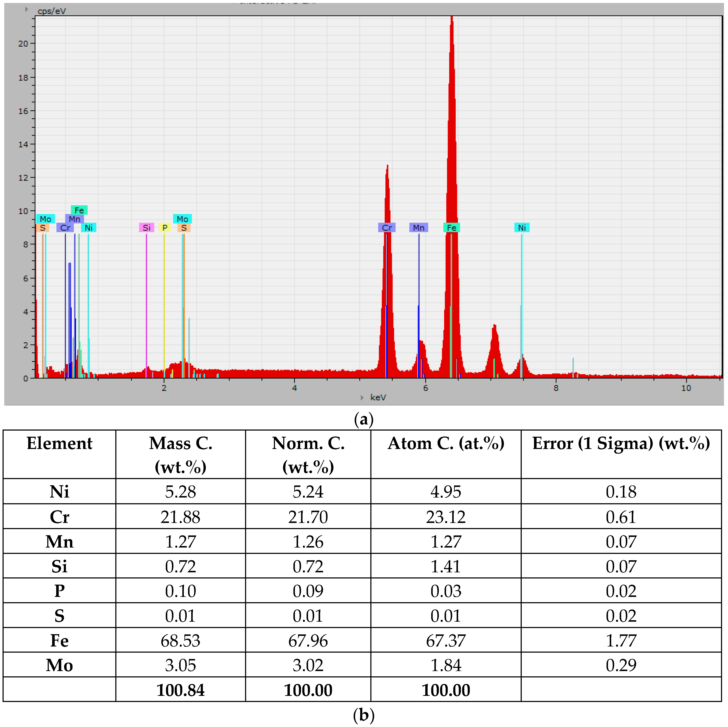Click the Cr atom concentration 23.12 cell
728x727 pixels.
[445, 517]
